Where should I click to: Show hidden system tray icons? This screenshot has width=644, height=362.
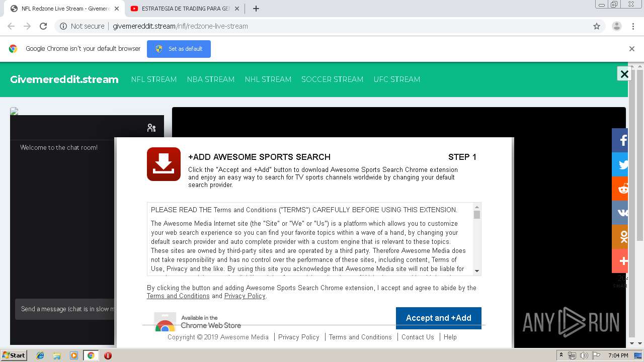point(560,355)
